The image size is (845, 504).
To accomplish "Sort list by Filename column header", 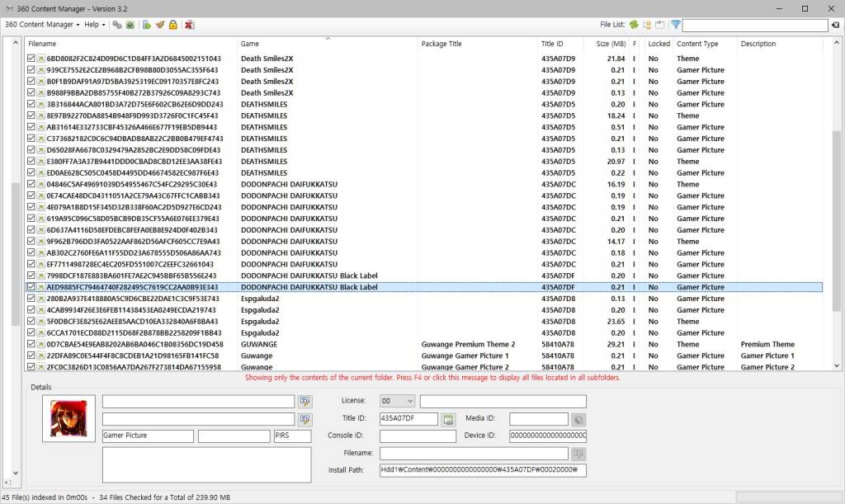I will click(x=131, y=44).
